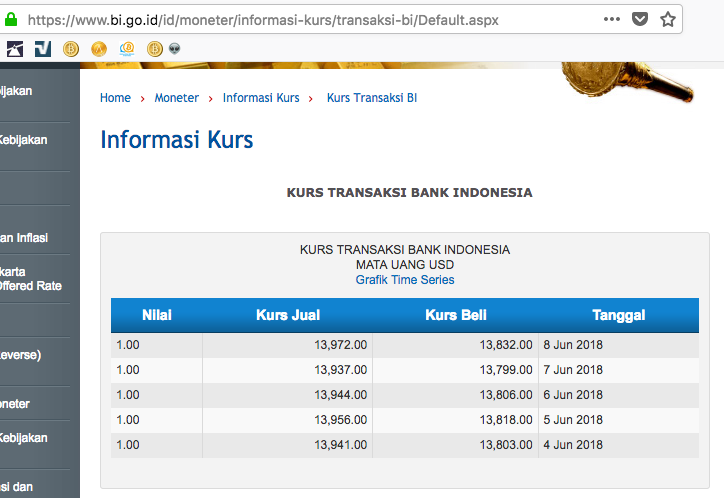Click Nilai 1.00 in the 8 Jun 2018 row
This screenshot has width=724, height=498.
(128, 345)
